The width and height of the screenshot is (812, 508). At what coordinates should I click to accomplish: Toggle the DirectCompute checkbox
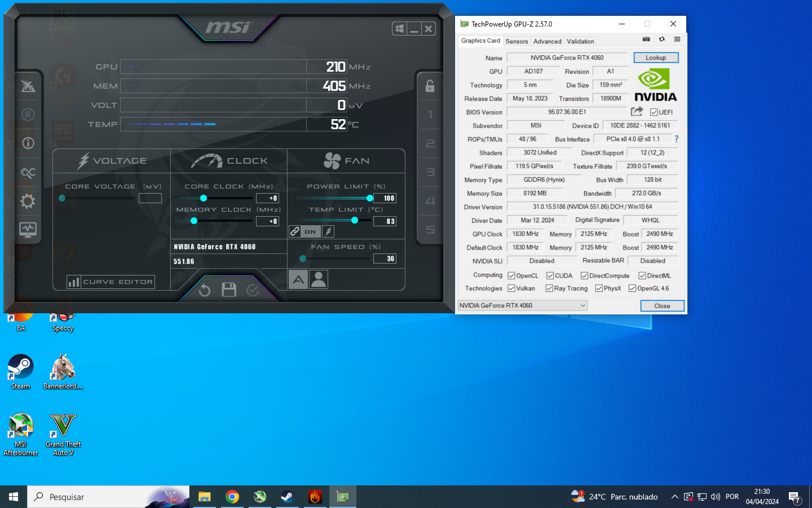tap(584, 276)
